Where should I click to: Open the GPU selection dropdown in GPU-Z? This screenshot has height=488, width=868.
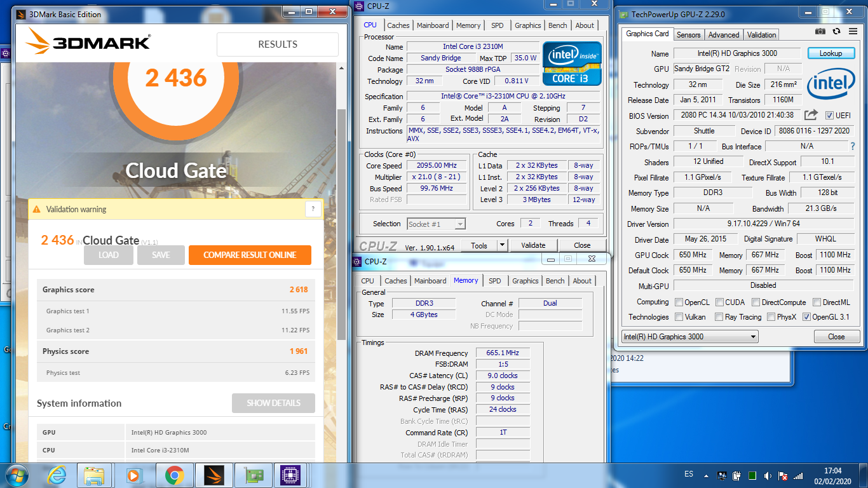pyautogui.click(x=689, y=337)
